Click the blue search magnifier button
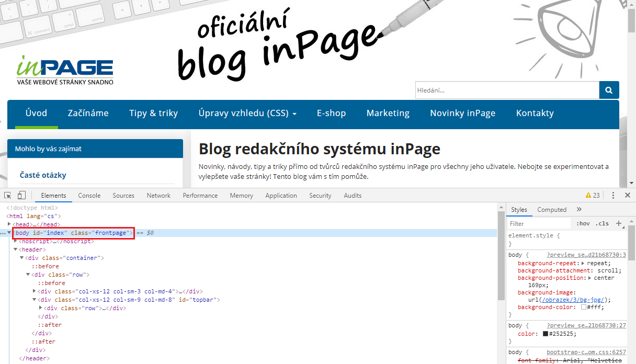The height and width of the screenshot is (364, 636). [x=609, y=90]
